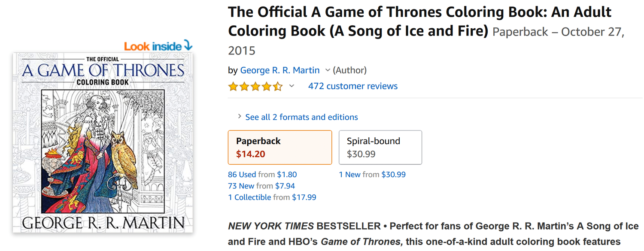
Task: Click the $17.99 collectible price
Action: click(304, 197)
